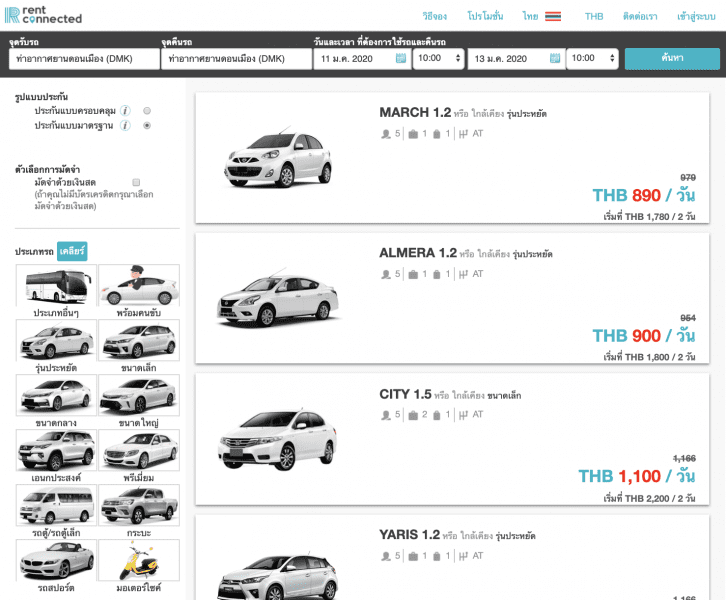Select the ขนาดเล็ก car category

coord(139,346)
